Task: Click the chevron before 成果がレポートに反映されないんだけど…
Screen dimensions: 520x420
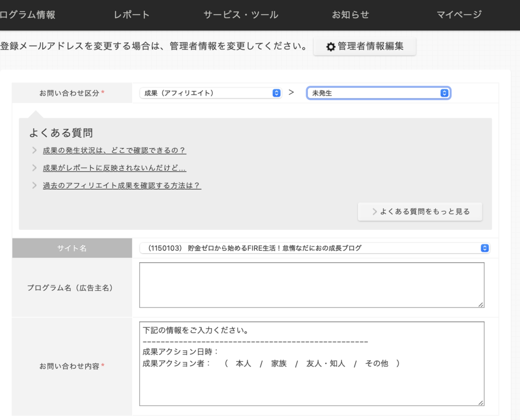Action: [34, 168]
